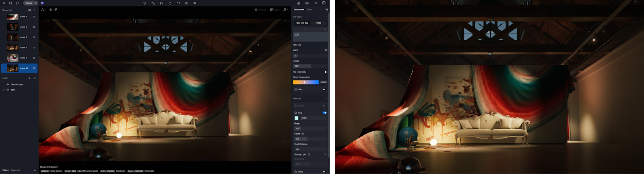Turn off the Fog toggle
Image resolution: width=644 pixels, height=174 pixels.
324,113
